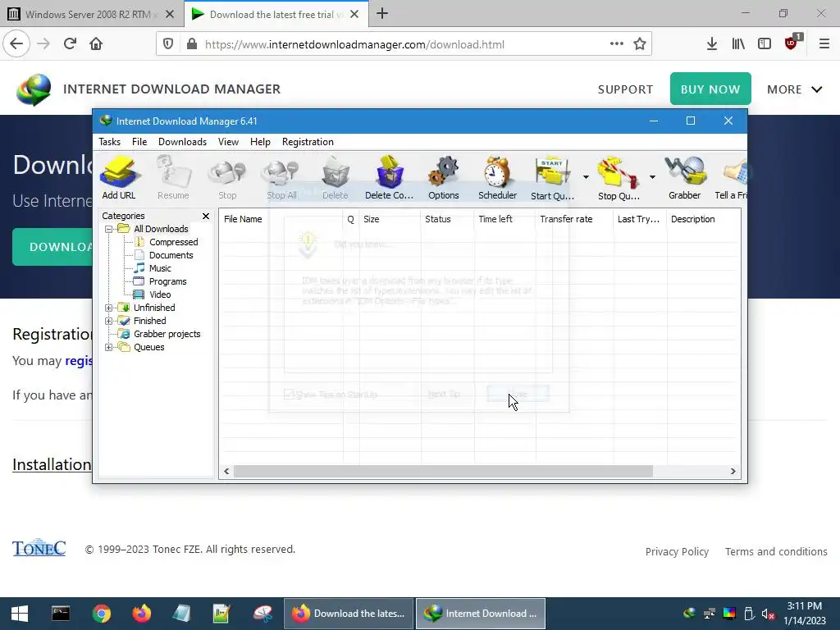The image size is (840, 630).
Task: Open Terms and conditions link
Action: (x=776, y=552)
